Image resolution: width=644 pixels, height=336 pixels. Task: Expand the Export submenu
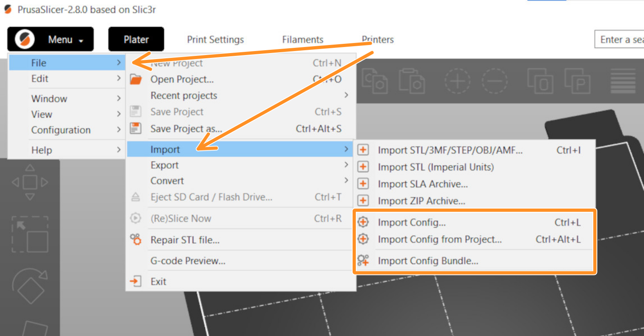tap(242, 165)
